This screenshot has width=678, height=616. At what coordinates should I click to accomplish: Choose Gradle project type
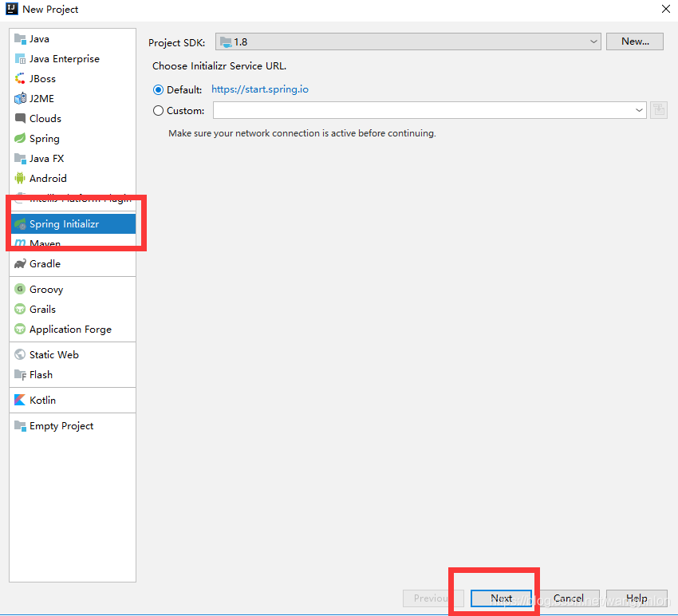(73, 264)
